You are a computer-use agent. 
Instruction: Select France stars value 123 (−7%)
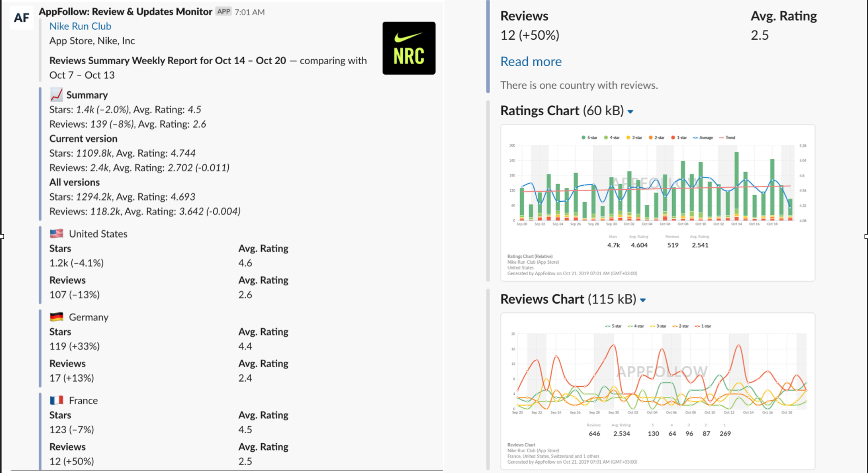(x=72, y=429)
